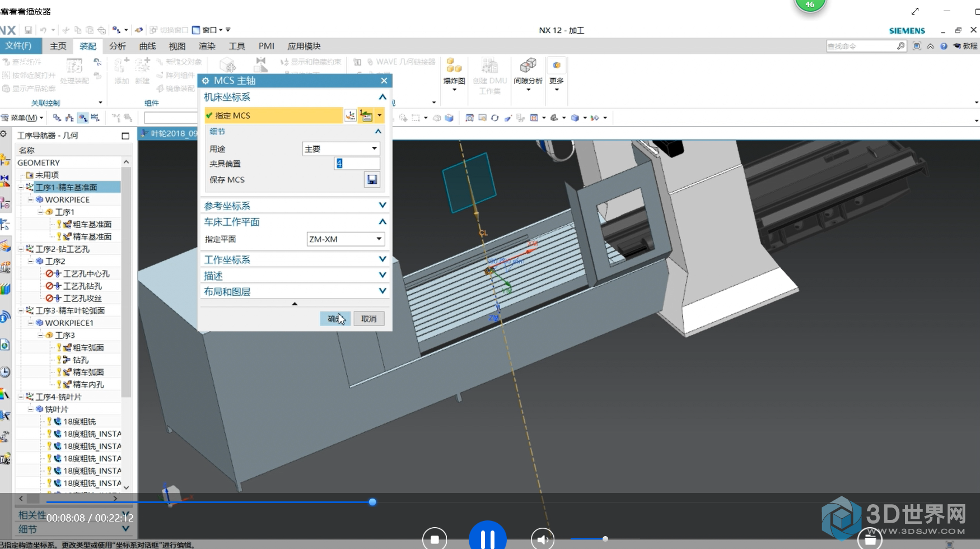Screen dimensions: 980x549
Task: Click the 夹具偏置 input field
Action: click(x=357, y=164)
